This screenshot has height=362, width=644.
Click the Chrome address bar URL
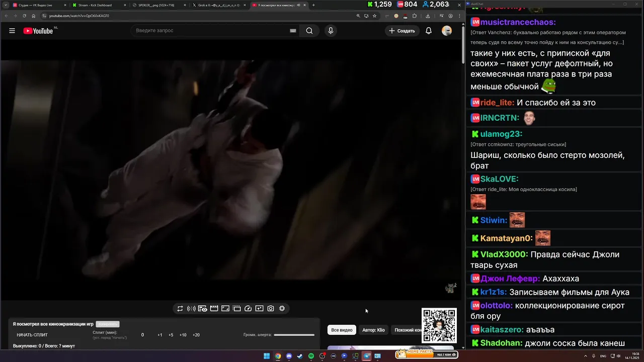tap(79, 16)
